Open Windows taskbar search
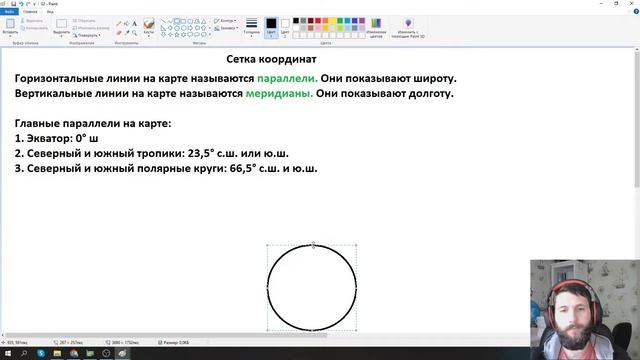 [24, 353]
